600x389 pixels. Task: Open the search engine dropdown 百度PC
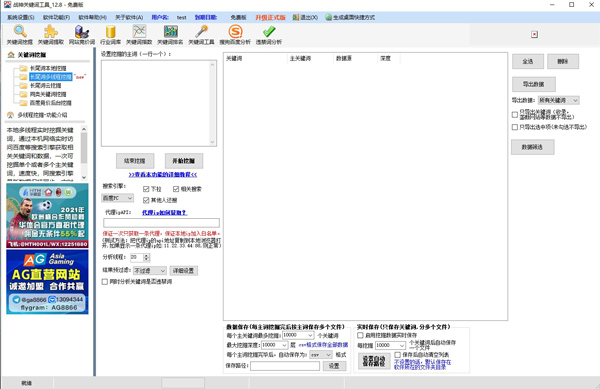[117, 198]
